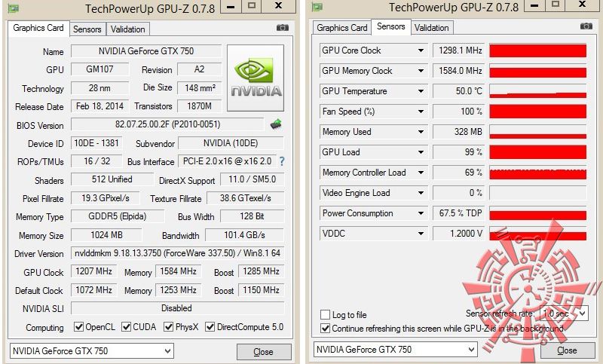The image size is (603, 364).
Task: Click the BIOS Version field
Action: [167, 124]
